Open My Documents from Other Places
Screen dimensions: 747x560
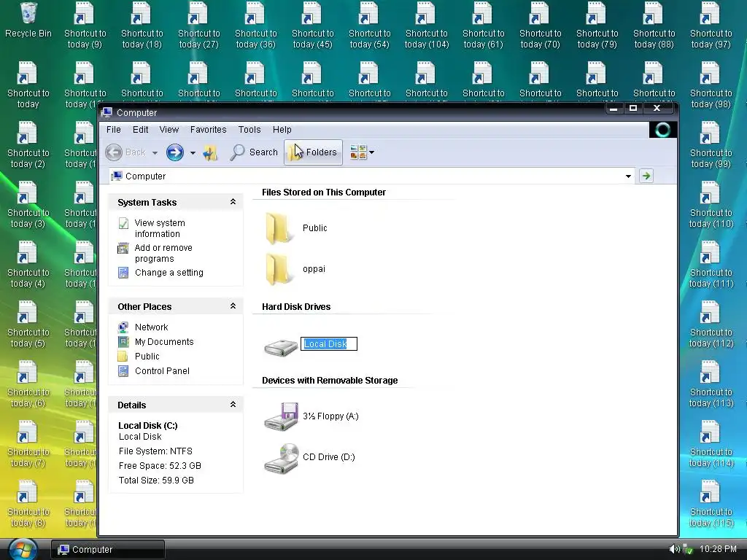164,342
